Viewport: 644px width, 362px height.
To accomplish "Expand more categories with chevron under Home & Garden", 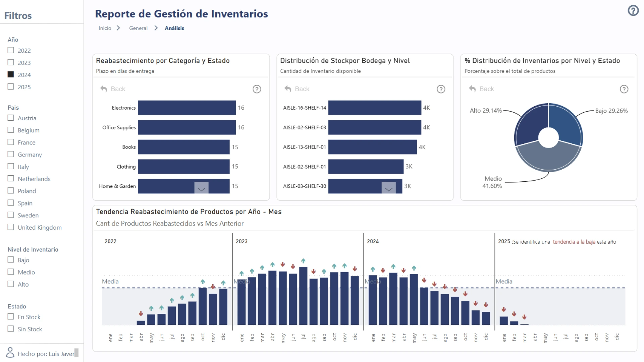I will tap(201, 188).
